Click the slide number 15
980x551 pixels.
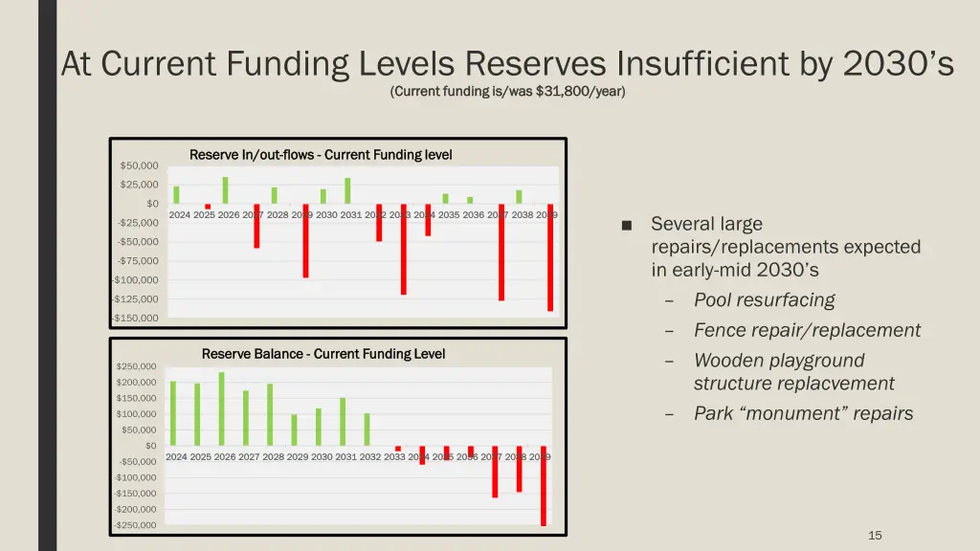click(875, 536)
